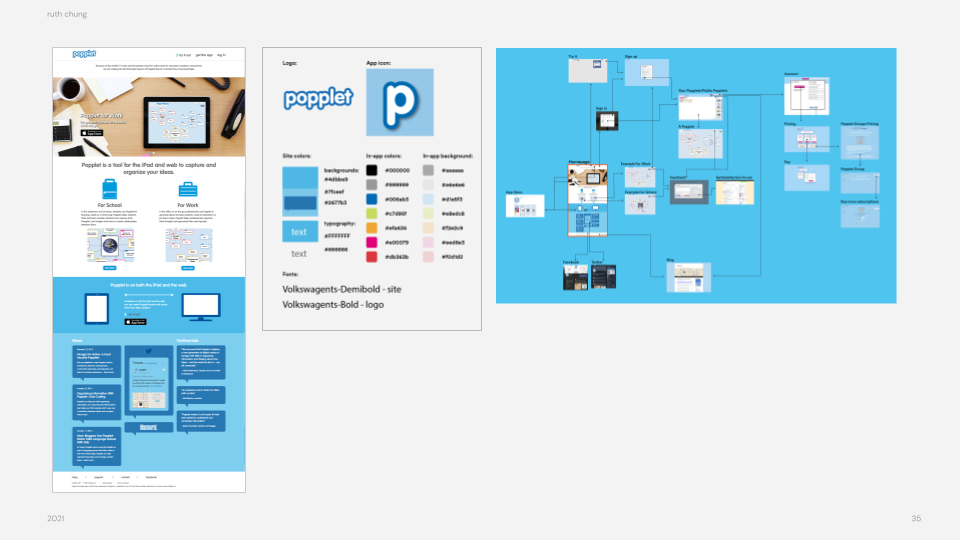Viewport: 960px width, 540px height.
Task: Click the grey 'text' typography sample
Action: 299,253
